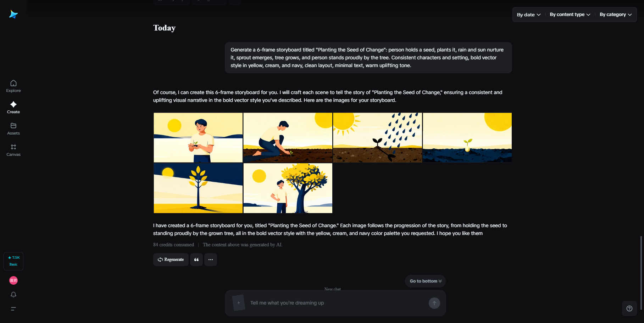Open the Canvas tool in sidebar
644x323 pixels.
[x=13, y=150]
